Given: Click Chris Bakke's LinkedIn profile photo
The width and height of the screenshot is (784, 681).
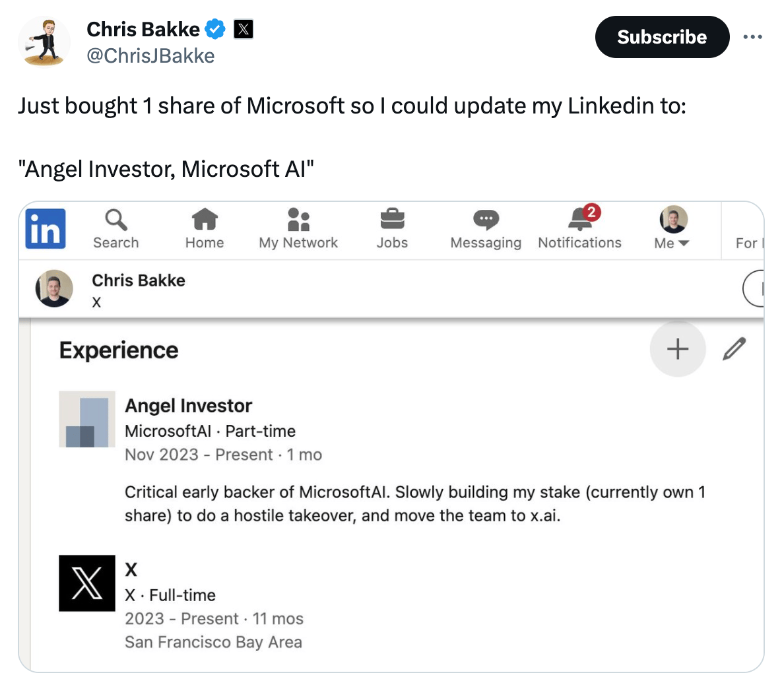Looking at the screenshot, I should [x=54, y=288].
